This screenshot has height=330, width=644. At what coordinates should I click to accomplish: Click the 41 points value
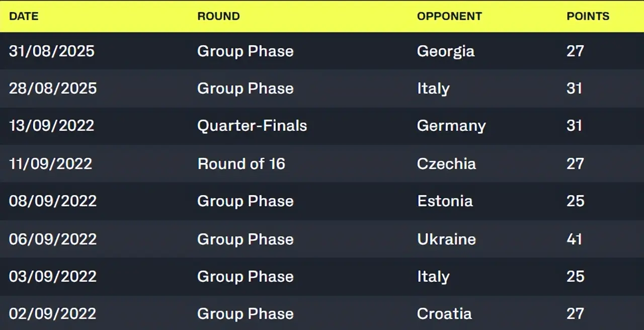575,239
